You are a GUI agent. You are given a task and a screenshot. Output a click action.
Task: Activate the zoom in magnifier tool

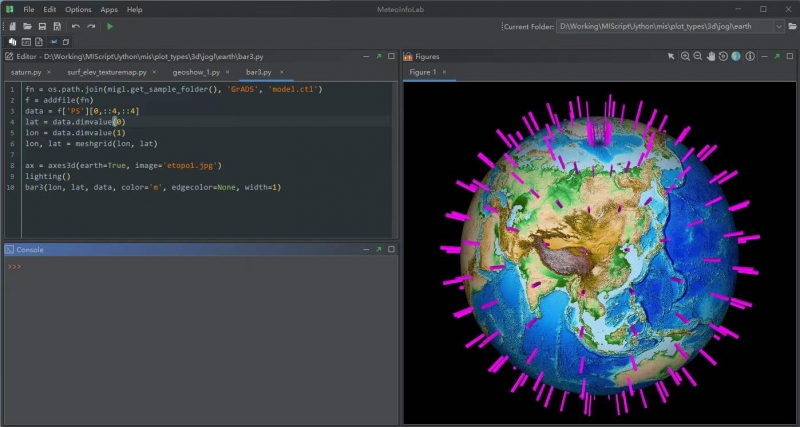(x=685, y=57)
